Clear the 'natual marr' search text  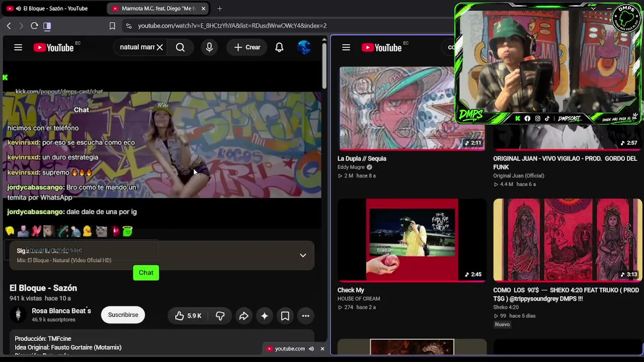coord(159,47)
